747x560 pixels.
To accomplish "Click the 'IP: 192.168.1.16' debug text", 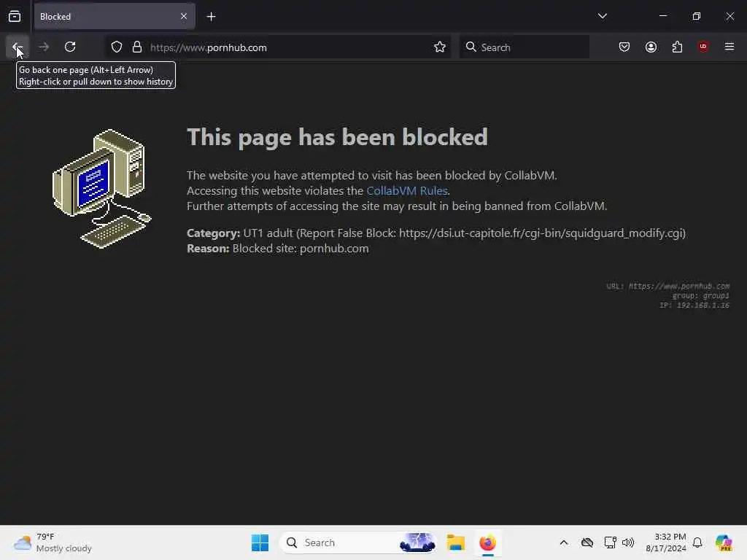I will point(694,306).
